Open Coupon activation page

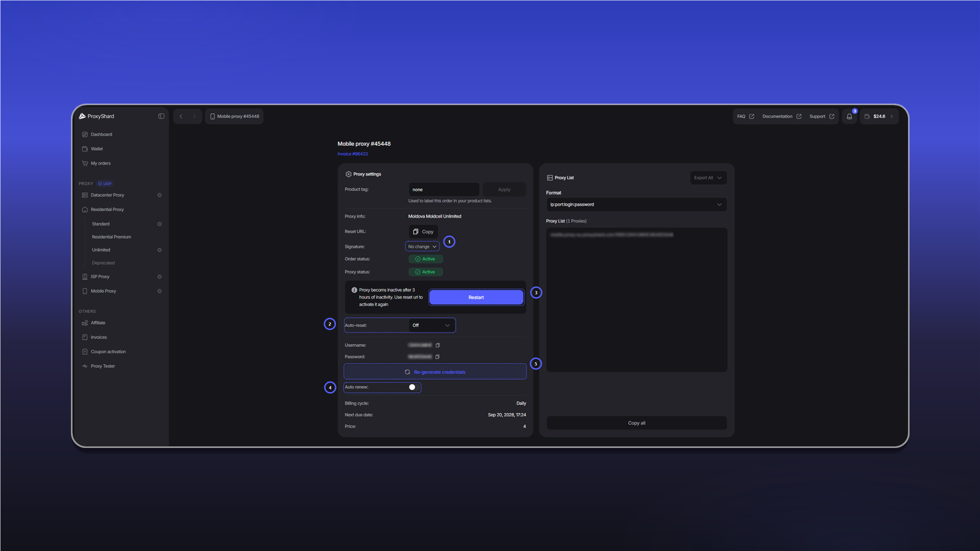click(x=108, y=352)
